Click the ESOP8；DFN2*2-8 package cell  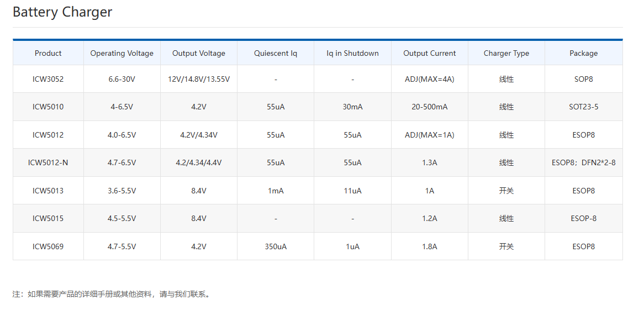point(584,162)
